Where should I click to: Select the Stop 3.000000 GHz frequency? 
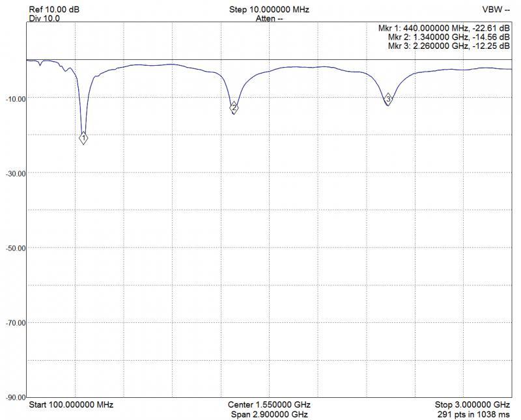(x=472, y=405)
